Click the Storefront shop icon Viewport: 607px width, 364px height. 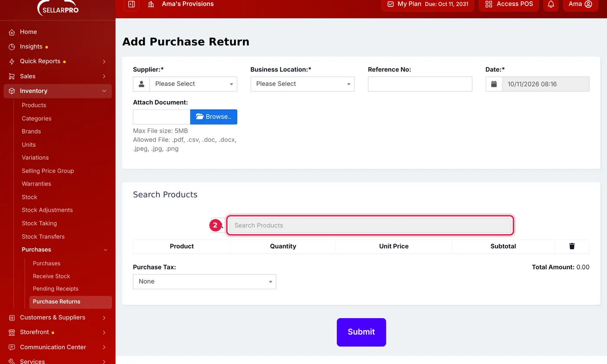(12, 332)
